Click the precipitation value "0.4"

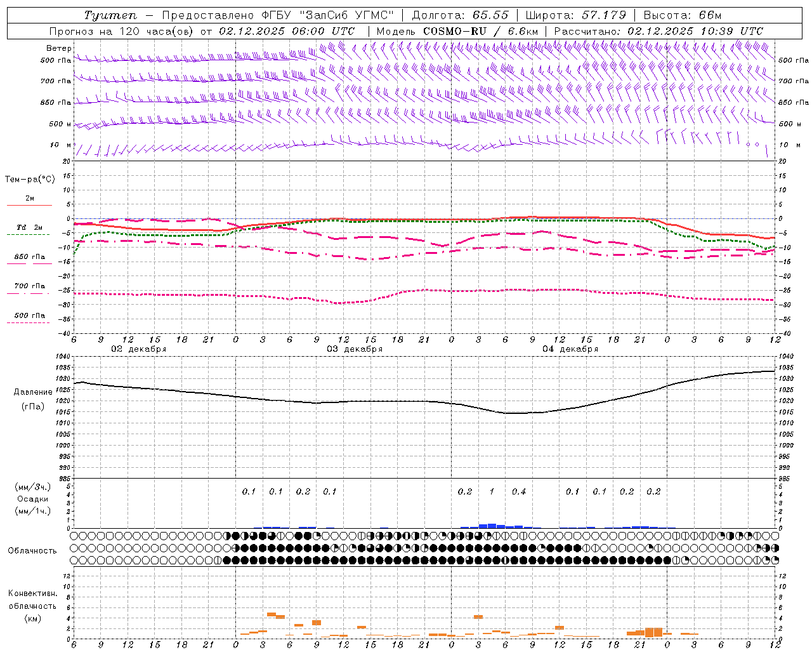click(519, 491)
